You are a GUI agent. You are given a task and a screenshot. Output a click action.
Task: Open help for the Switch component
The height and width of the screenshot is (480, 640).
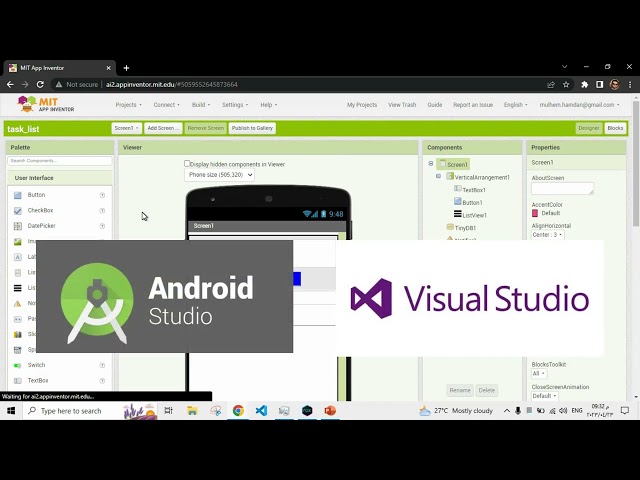(102, 365)
